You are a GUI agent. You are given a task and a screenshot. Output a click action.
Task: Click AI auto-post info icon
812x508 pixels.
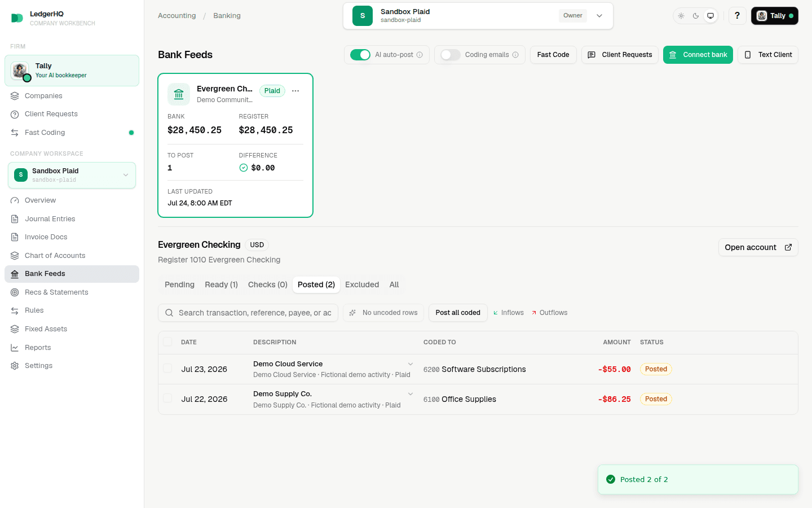pos(420,55)
